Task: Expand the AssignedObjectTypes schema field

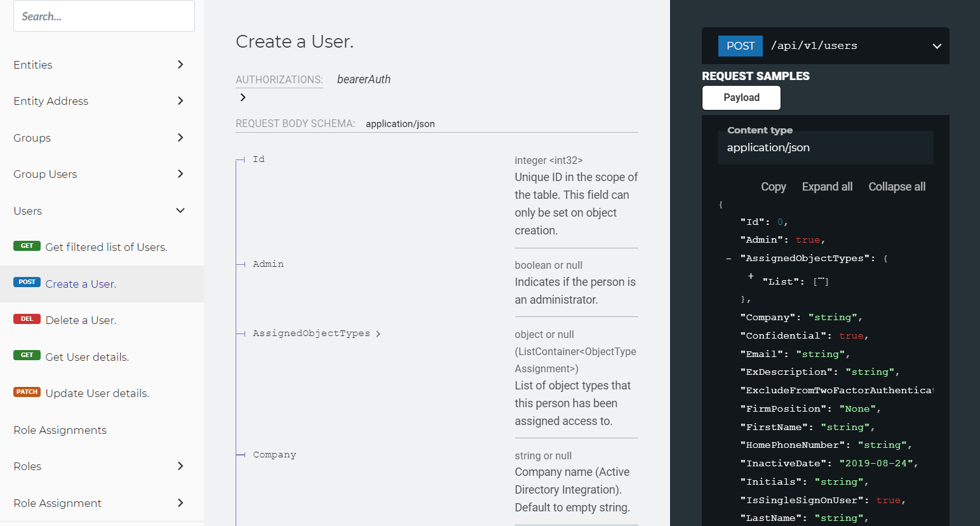Action: 377,333
